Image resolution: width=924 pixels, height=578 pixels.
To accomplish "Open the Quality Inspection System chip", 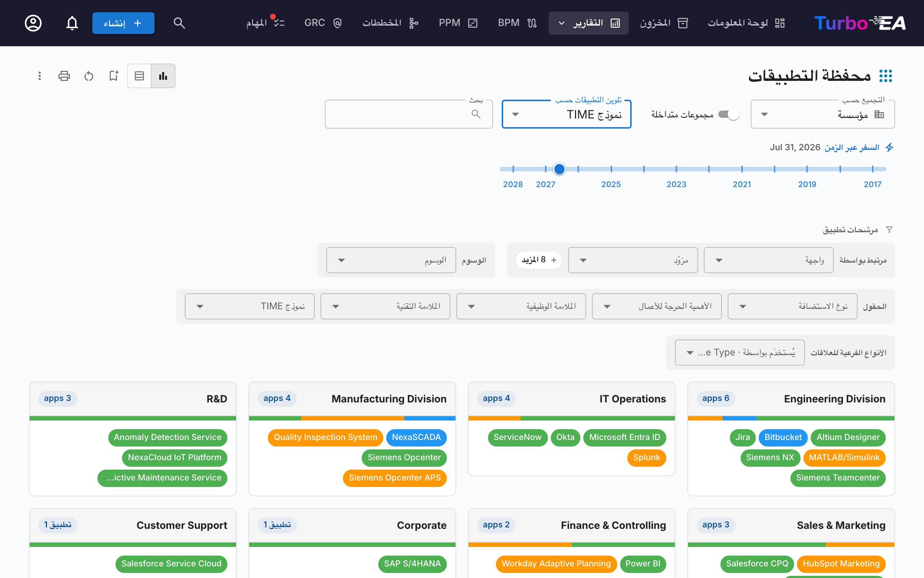I will (x=325, y=437).
